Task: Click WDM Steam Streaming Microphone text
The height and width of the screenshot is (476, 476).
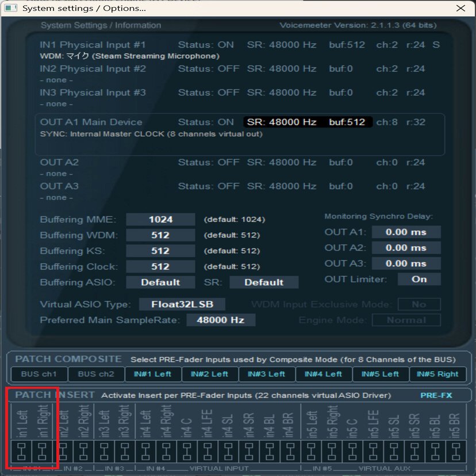Action: [129, 56]
